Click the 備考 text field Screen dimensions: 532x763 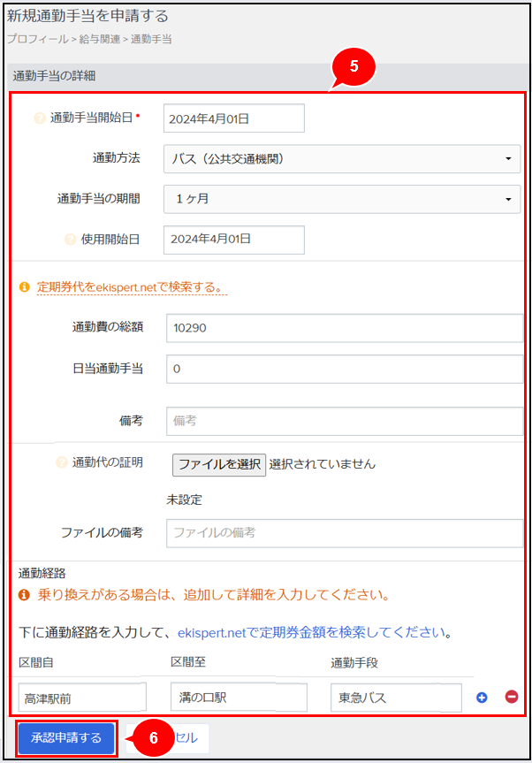pos(344,421)
